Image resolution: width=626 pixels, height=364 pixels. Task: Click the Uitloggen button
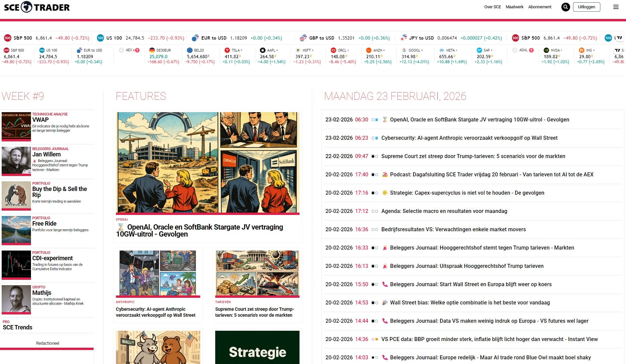(x=586, y=7)
